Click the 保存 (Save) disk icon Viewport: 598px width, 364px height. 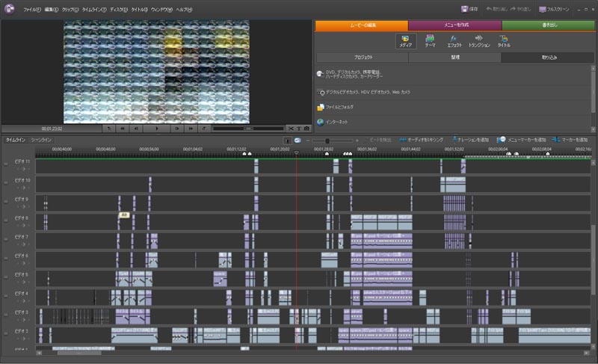pyautogui.click(x=464, y=9)
